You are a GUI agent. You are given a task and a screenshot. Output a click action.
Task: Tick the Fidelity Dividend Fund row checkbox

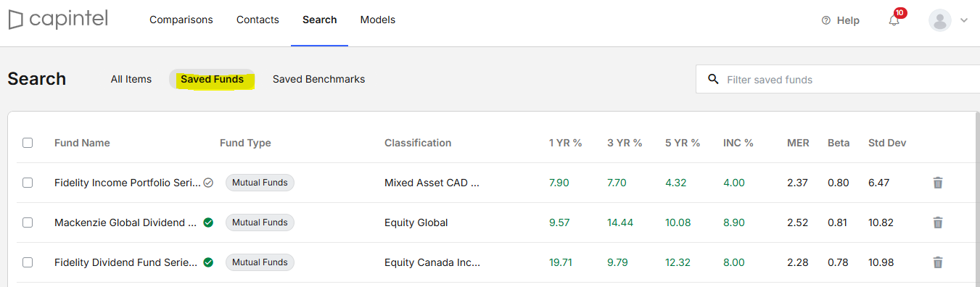click(x=28, y=262)
